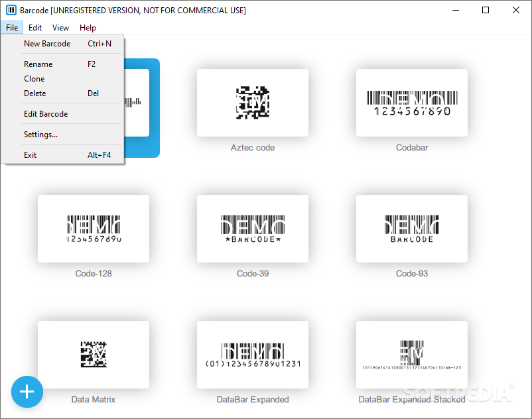The width and height of the screenshot is (532, 419).
Task: Click the Aztec code label
Action: point(253,147)
